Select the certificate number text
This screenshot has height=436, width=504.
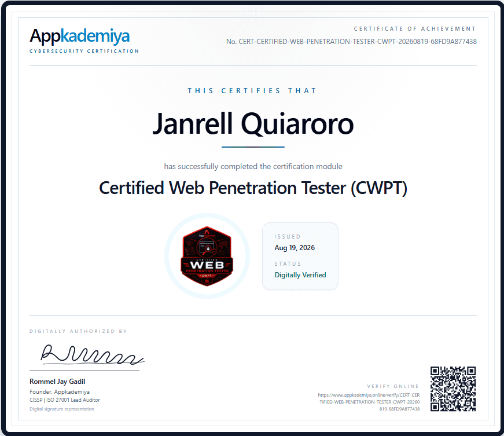tap(351, 42)
